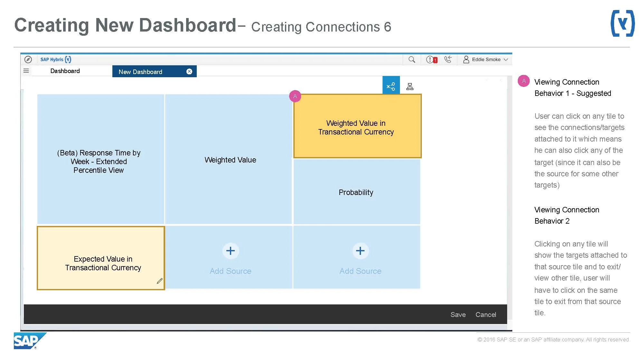Image resolution: width=644 pixels, height=362 pixels.
Task: Click the user profile avatar icon
Action: click(x=466, y=60)
